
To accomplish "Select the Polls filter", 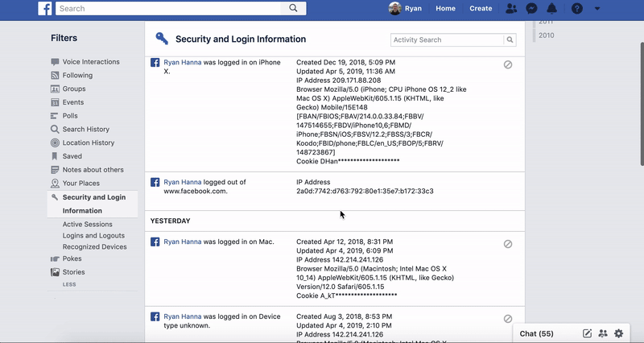I will coord(70,116).
